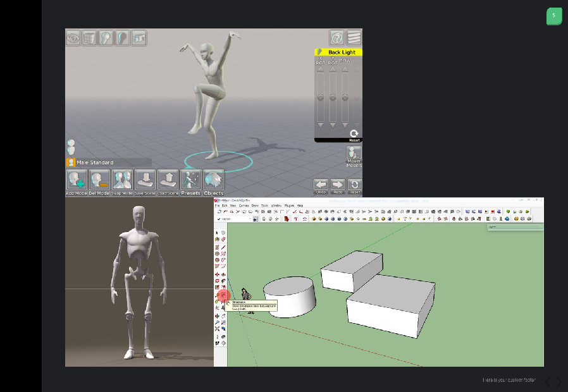Image resolution: width=568 pixels, height=392 pixels.
Task: Open the Plugins menu in SketchUp
Action: (290, 205)
